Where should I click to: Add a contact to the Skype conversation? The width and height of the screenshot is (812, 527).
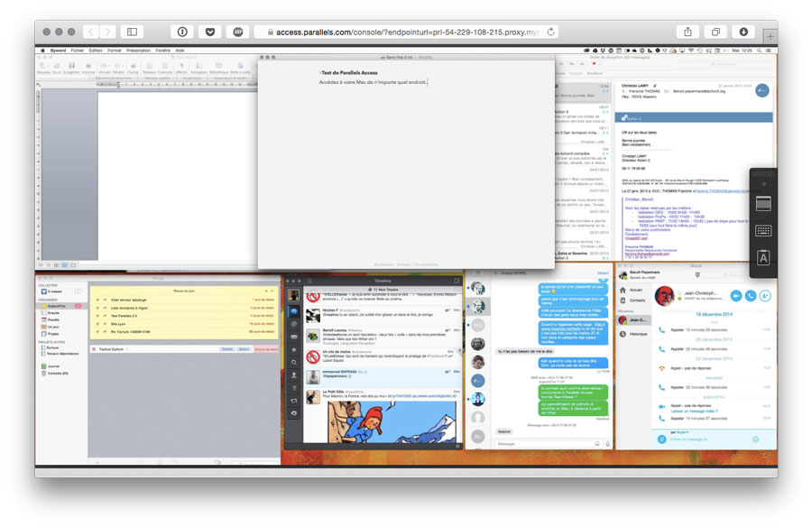[765, 295]
